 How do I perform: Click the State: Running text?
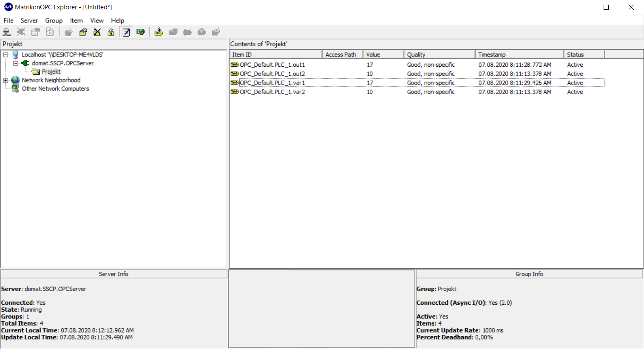pos(21,309)
